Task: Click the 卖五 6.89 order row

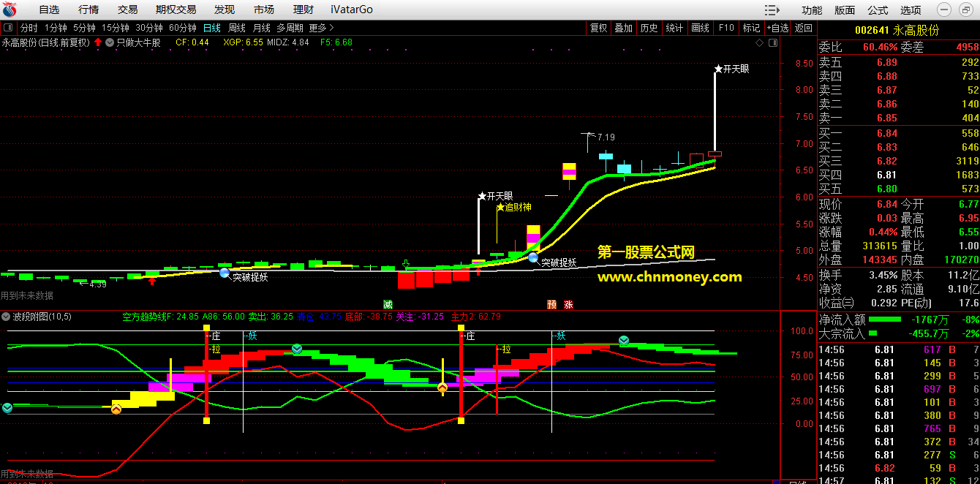Action: [898, 62]
